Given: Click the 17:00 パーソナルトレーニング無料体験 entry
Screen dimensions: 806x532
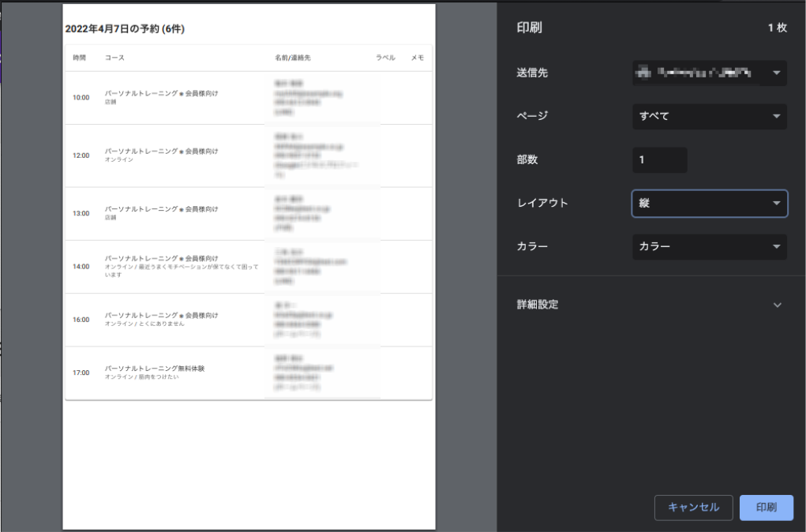Looking at the screenshot, I should click(x=154, y=369).
